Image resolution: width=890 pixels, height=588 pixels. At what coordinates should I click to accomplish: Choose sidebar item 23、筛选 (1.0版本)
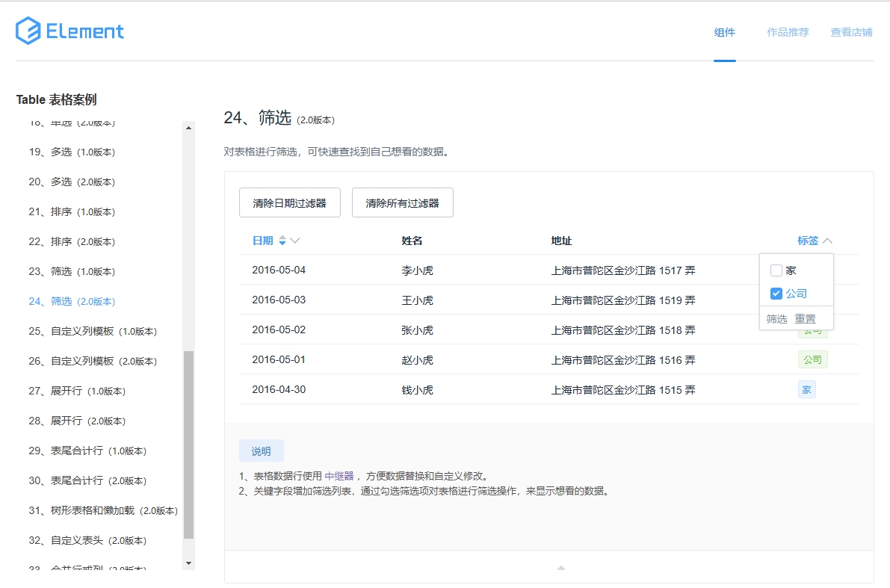pos(72,272)
